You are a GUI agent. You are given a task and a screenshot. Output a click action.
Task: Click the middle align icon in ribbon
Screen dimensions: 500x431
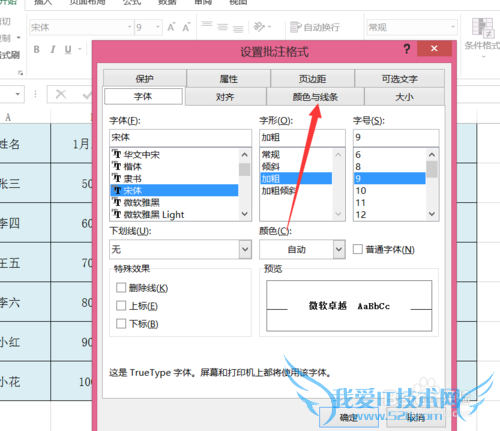coord(222,27)
